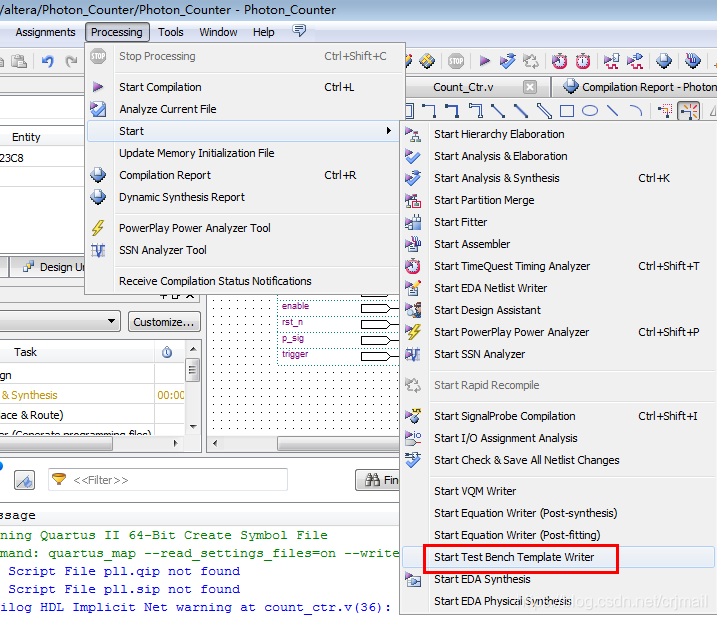Click the Analysis & Synthesis toolbar icon

click(508, 61)
